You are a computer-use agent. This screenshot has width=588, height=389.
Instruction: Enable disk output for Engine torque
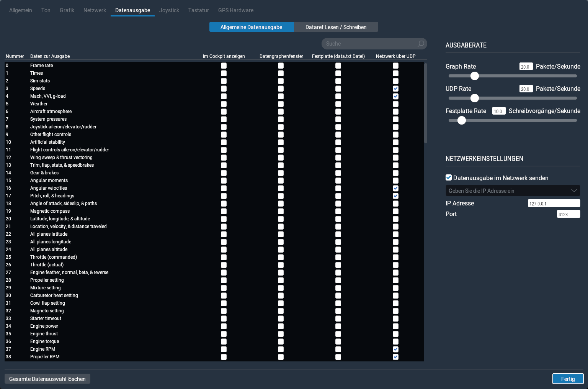pyautogui.click(x=338, y=341)
